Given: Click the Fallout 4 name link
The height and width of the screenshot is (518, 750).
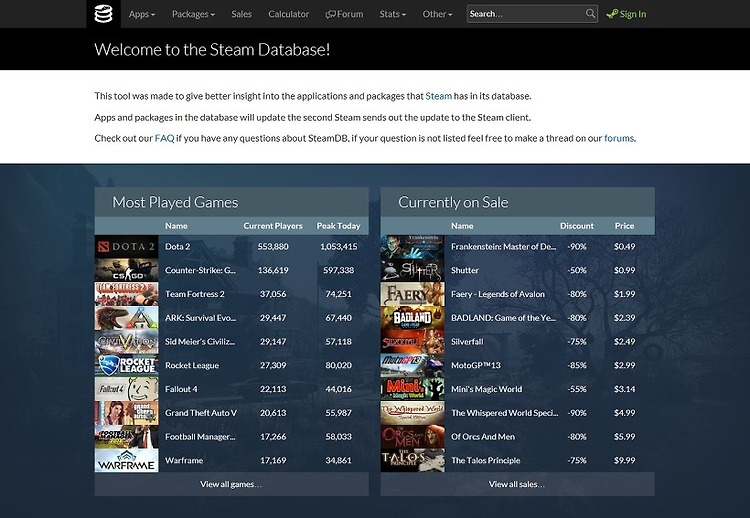Looking at the screenshot, I should [x=181, y=389].
